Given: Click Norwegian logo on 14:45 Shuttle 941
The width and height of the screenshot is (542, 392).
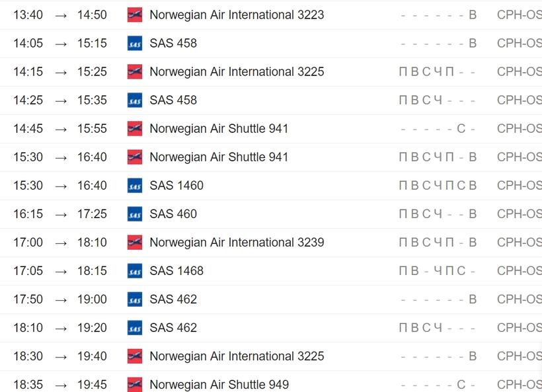Looking at the screenshot, I should click(x=135, y=129).
